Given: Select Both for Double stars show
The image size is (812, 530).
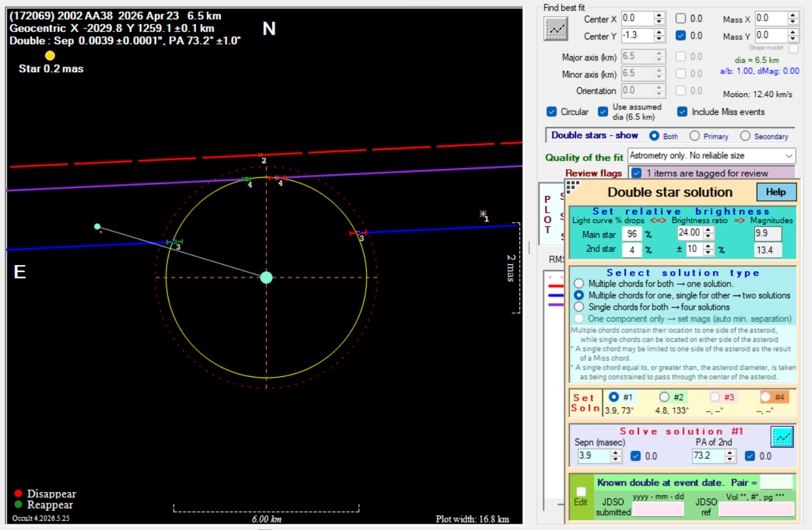Looking at the screenshot, I should click(654, 136).
